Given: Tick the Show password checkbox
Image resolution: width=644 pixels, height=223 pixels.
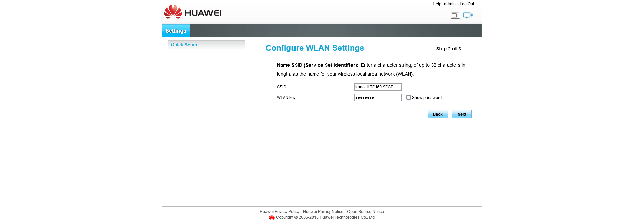Looking at the screenshot, I should click(x=409, y=97).
